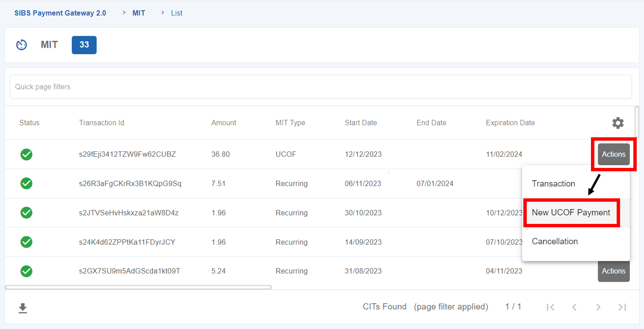Click green status check for 7.51 transaction
644x329 pixels.
click(x=26, y=183)
